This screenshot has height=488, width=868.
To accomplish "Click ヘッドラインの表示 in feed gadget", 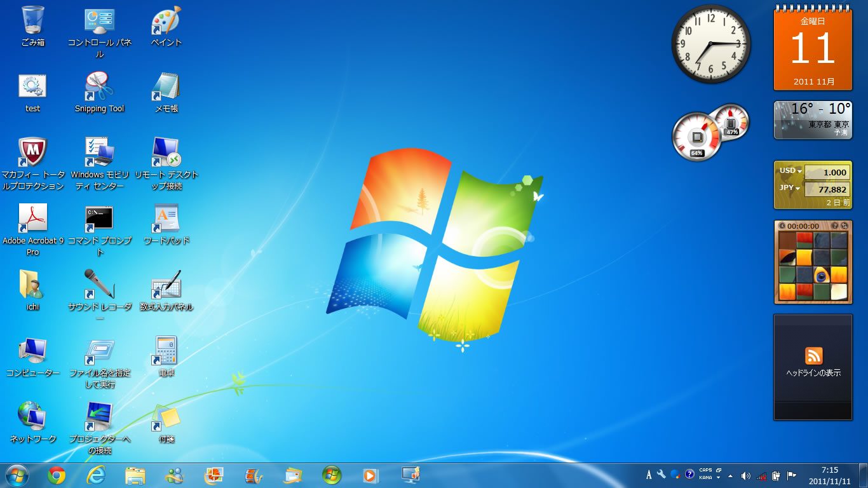I will (813, 373).
